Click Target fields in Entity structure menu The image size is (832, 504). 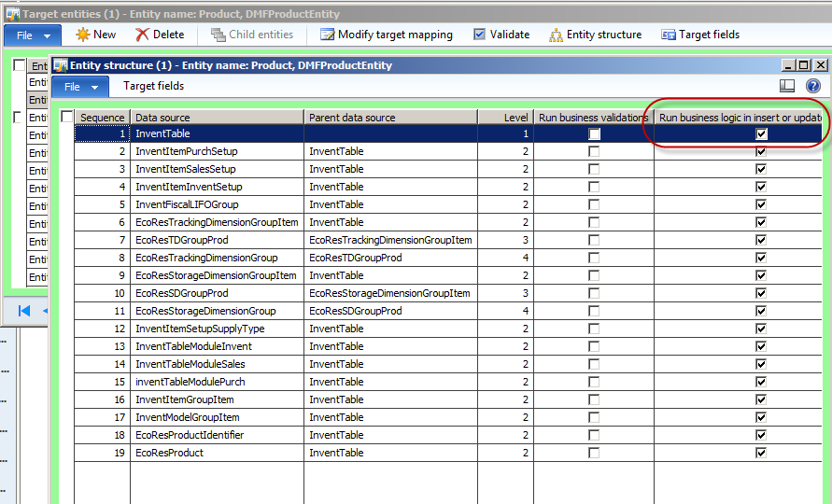[x=153, y=86]
